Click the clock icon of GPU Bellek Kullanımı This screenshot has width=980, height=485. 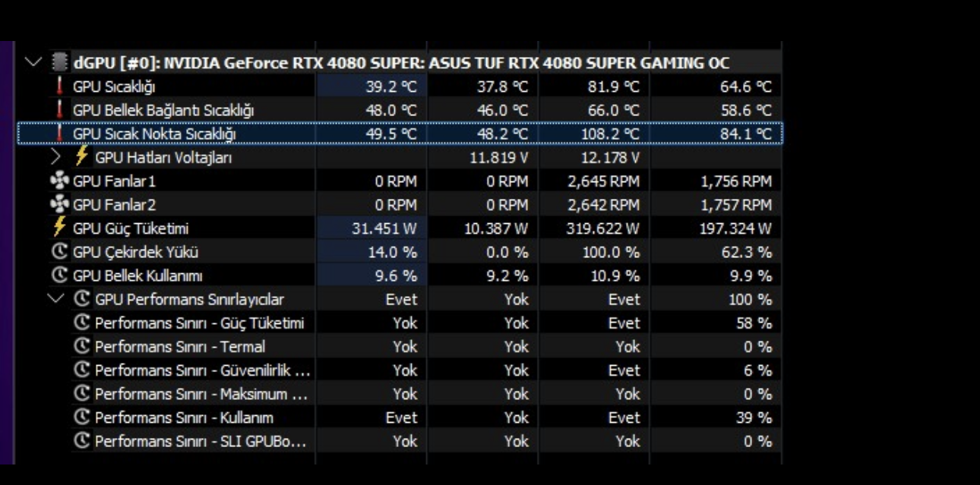point(58,276)
